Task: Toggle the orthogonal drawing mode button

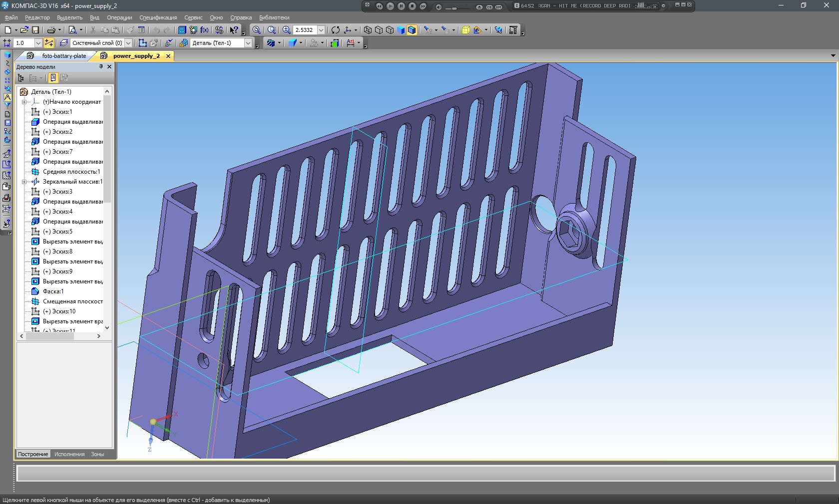Action: coord(49,43)
